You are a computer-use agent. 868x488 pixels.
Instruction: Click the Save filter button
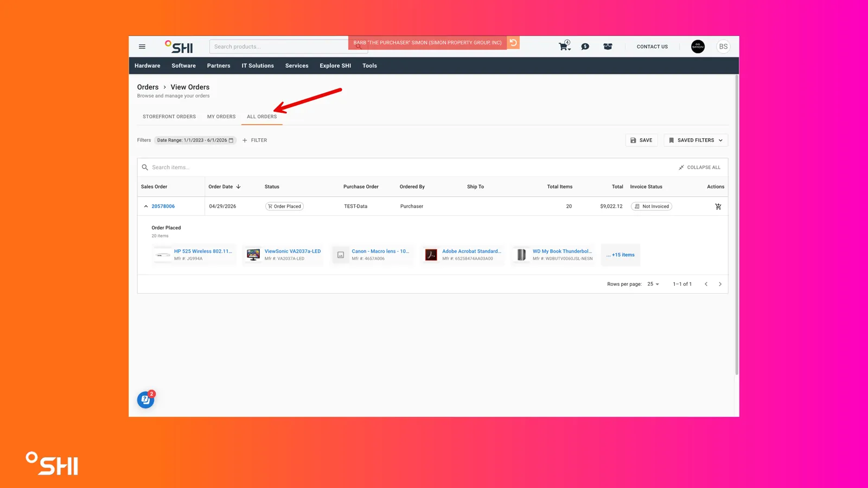[641, 140]
